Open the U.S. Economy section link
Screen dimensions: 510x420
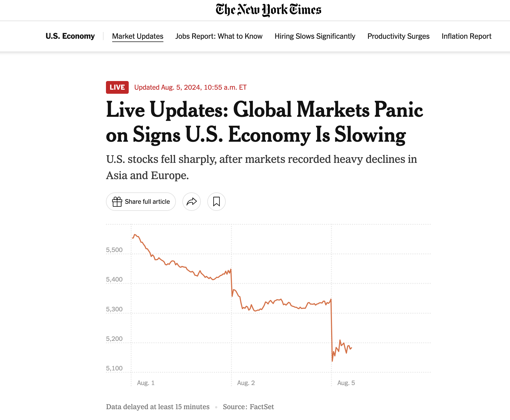click(70, 36)
